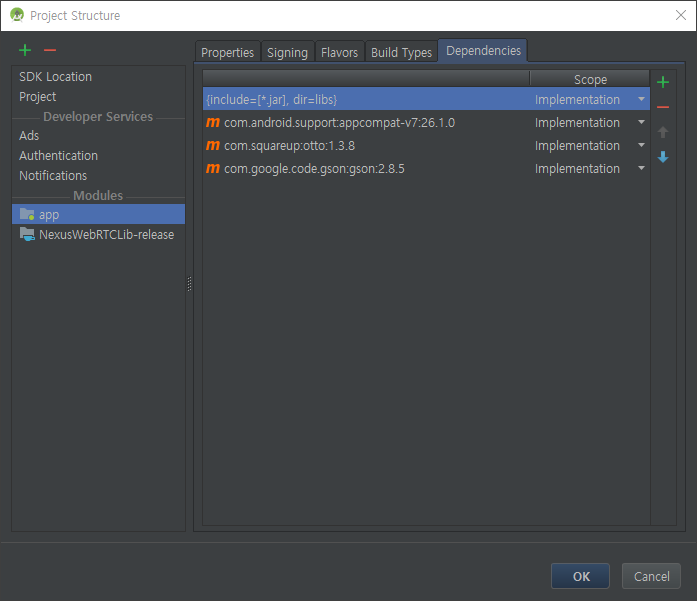697x601 pixels.
Task: Click the app module folder icon
Action: (27, 214)
